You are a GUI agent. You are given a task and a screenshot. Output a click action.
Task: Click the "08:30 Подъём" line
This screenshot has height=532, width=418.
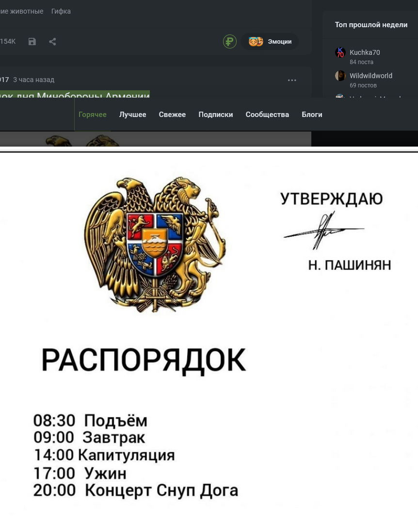[x=90, y=421]
